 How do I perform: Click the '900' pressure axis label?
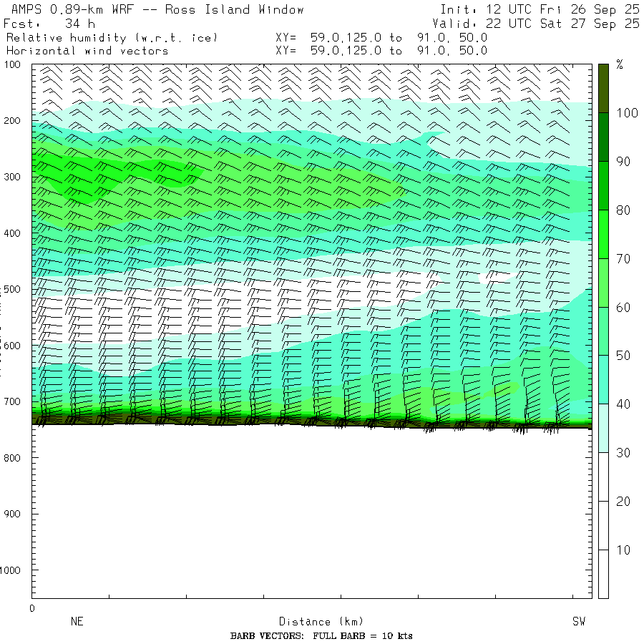pos(12,514)
